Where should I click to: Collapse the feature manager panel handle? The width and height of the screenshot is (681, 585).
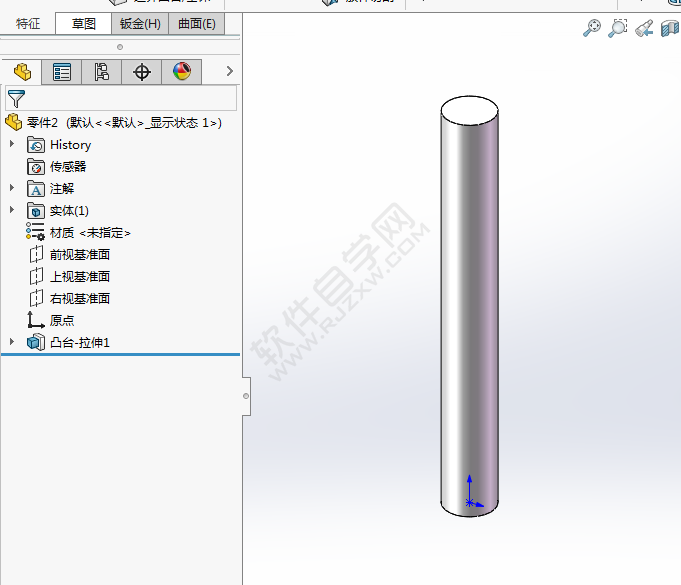tap(246, 396)
